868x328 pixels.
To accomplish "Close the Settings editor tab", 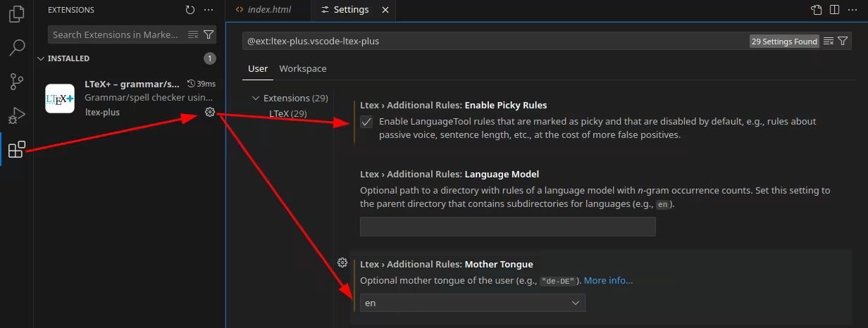I will tap(385, 10).
